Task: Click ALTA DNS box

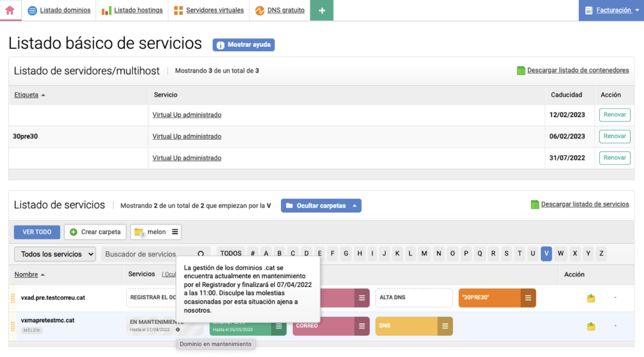Action: click(x=414, y=298)
